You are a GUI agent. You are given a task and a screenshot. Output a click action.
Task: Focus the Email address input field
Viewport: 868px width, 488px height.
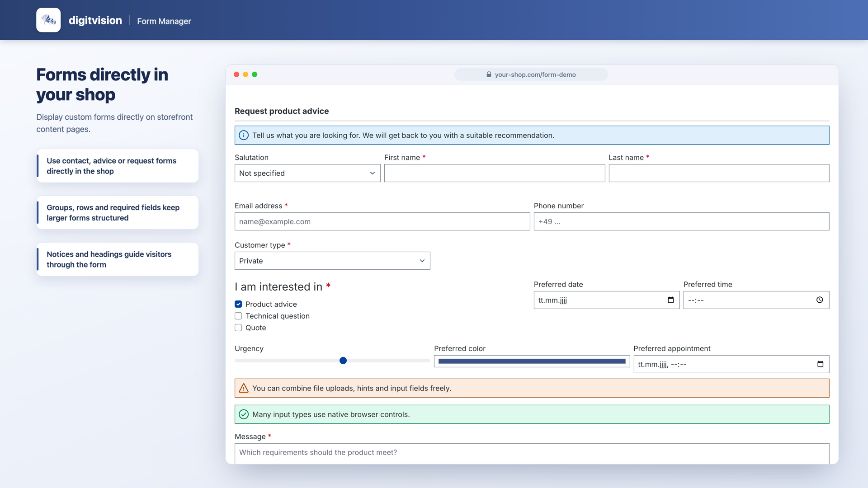point(382,221)
